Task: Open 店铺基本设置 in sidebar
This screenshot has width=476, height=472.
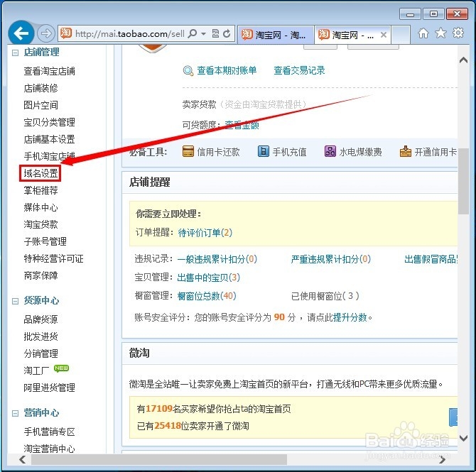Action: 50,139
